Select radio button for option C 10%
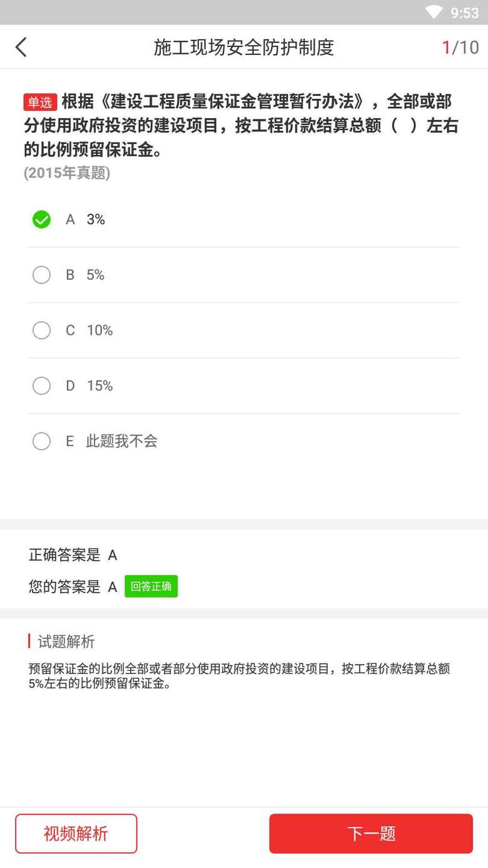488x868 pixels. [x=41, y=330]
